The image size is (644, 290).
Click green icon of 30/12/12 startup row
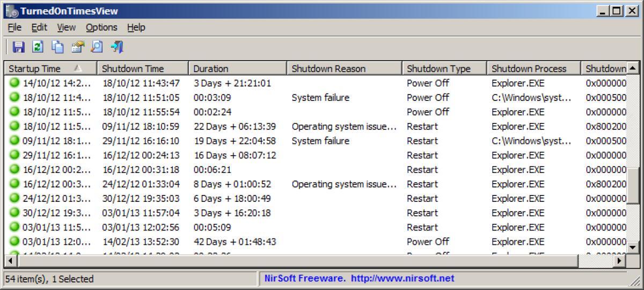point(14,213)
